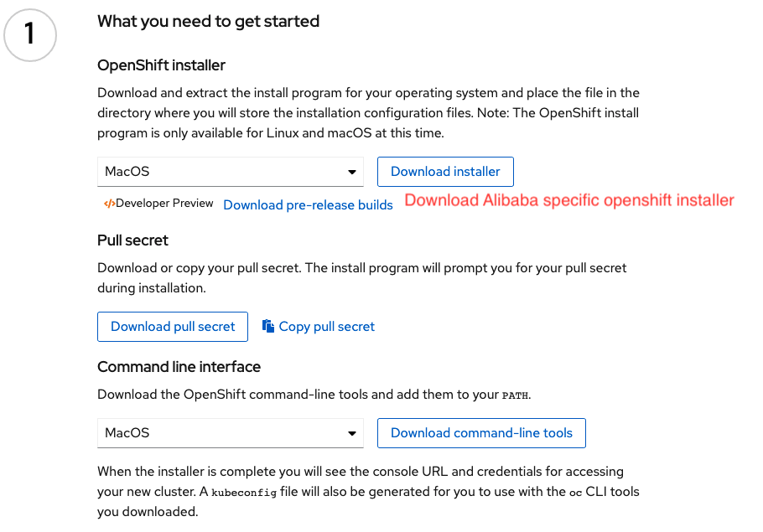The height and width of the screenshot is (532, 763).
Task: Expand the Command line interface MacOS dropdown
Action: (x=230, y=433)
